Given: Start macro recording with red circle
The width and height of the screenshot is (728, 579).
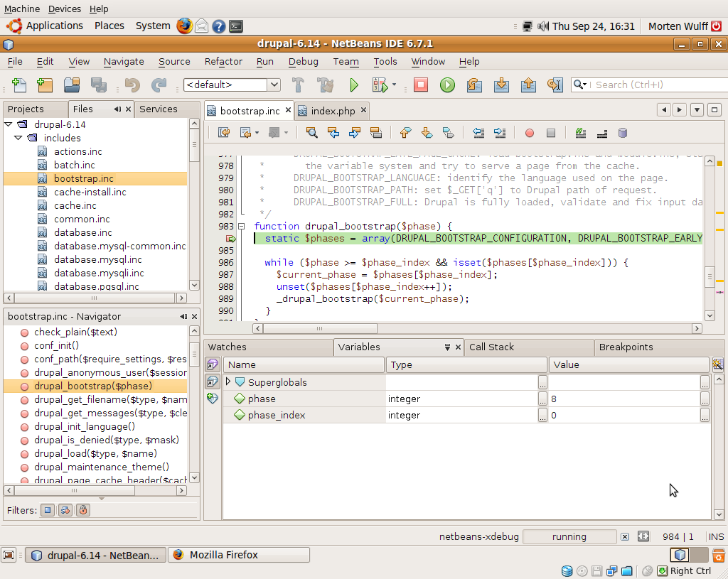Looking at the screenshot, I should point(529,133).
